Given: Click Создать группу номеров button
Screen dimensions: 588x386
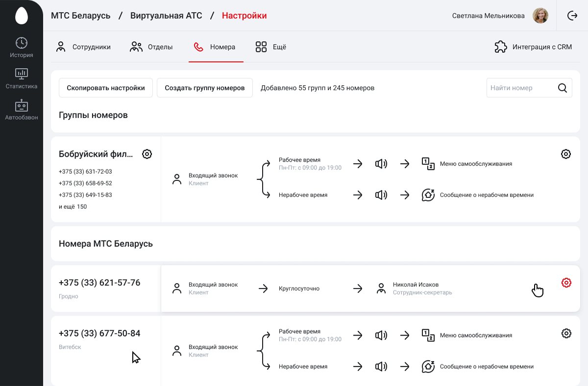Looking at the screenshot, I should [205, 88].
